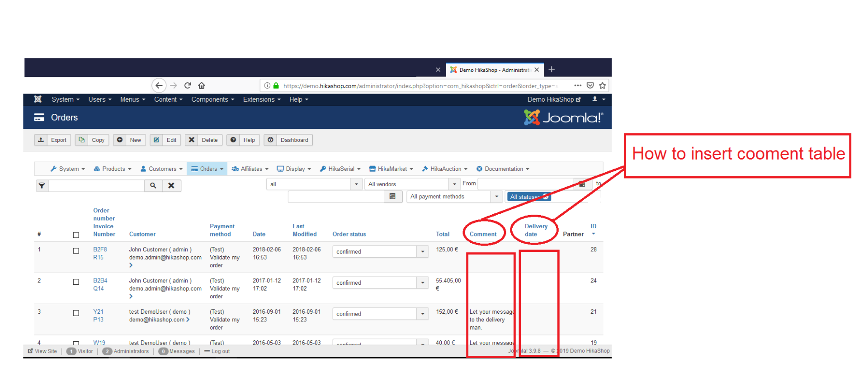Open the Affiliates menu
The image size is (868, 377).
coord(250,169)
